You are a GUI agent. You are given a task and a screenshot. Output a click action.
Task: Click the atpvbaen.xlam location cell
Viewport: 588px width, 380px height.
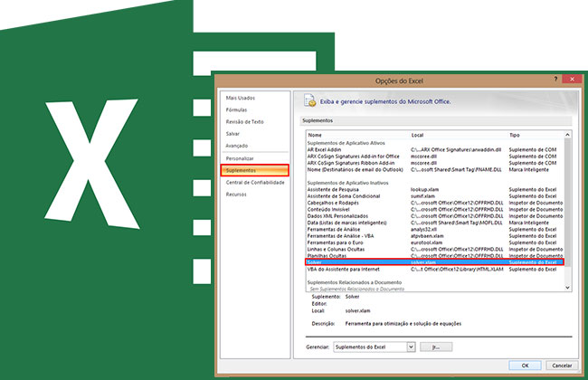click(427, 236)
